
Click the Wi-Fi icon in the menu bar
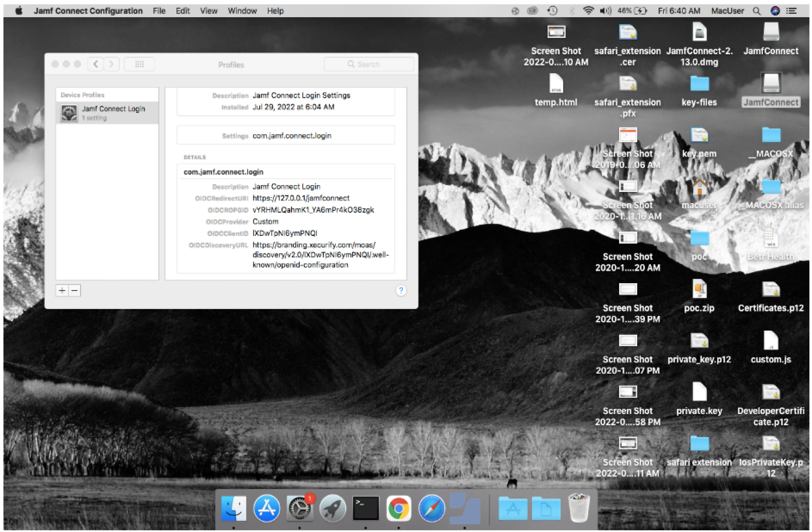point(589,11)
